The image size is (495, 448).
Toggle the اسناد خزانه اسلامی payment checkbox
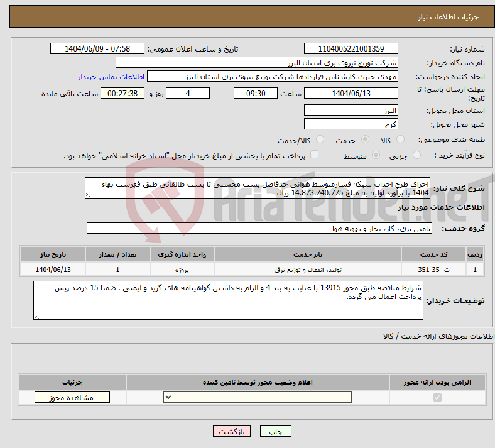point(315,155)
